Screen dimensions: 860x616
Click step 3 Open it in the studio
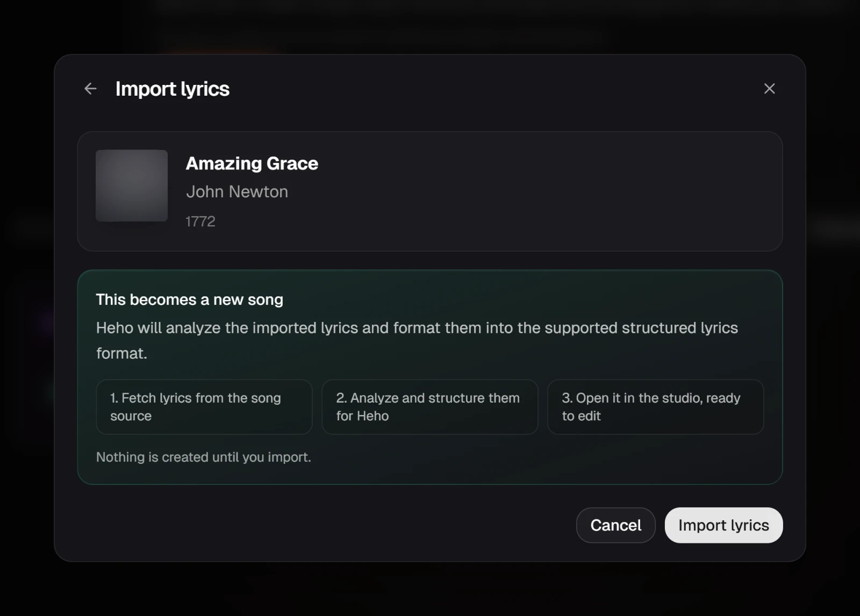tap(656, 407)
